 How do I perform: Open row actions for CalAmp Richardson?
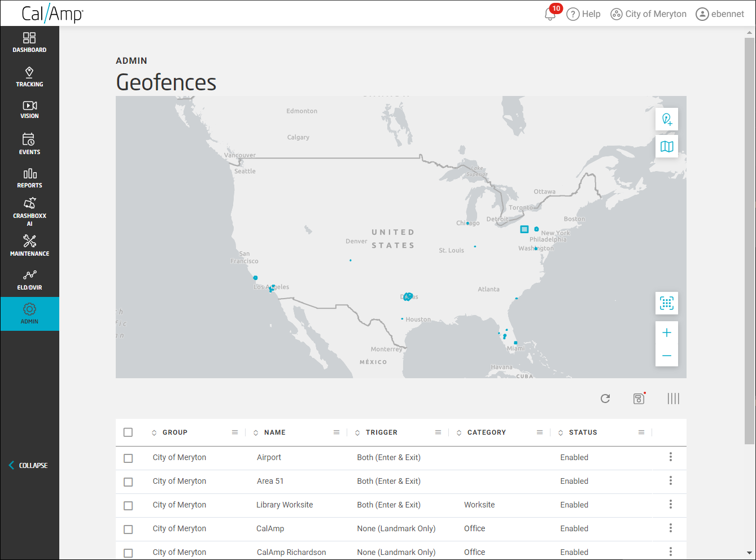coord(671,552)
